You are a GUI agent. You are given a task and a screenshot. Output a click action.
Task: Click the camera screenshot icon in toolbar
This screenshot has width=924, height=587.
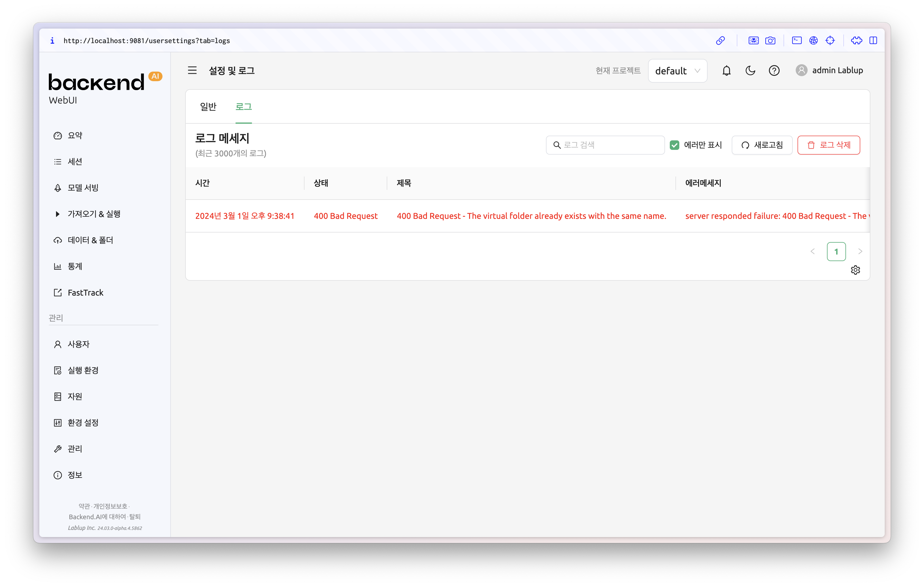770,41
